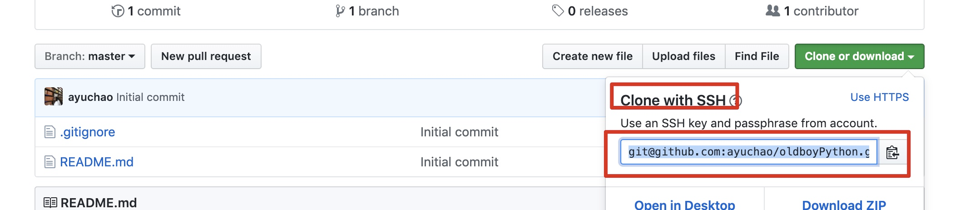
Task: Click Upload files button
Action: 683,56
